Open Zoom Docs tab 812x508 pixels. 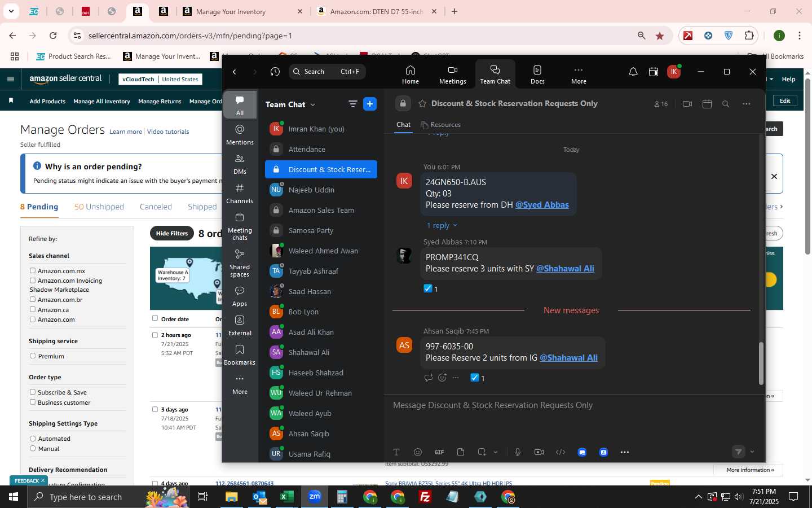tap(537, 74)
